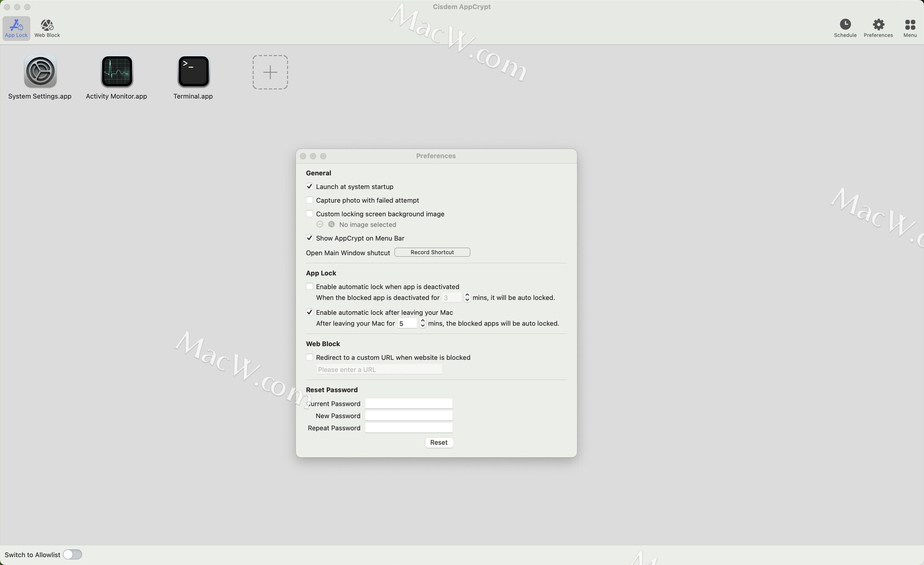Click the Reset password button
Screen dimensions: 924x565
coord(439,442)
